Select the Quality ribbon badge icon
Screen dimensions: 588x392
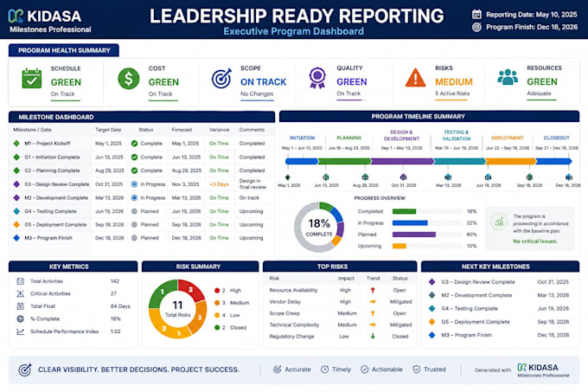[x=317, y=78]
